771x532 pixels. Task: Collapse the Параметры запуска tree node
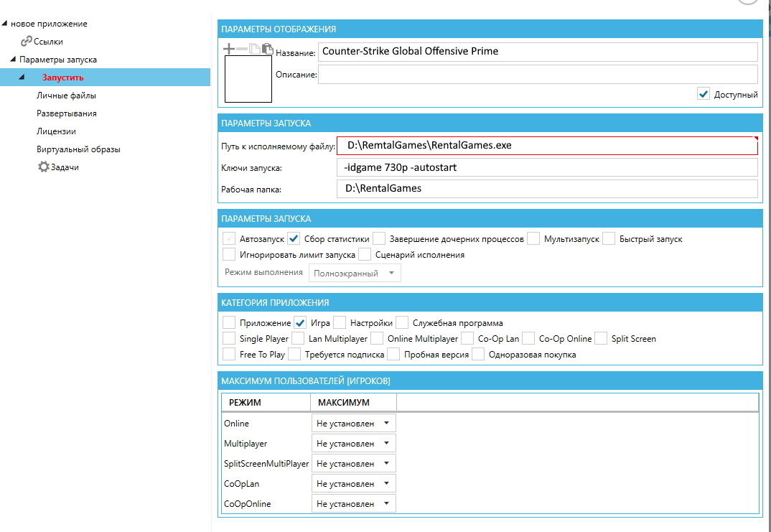tap(13, 60)
